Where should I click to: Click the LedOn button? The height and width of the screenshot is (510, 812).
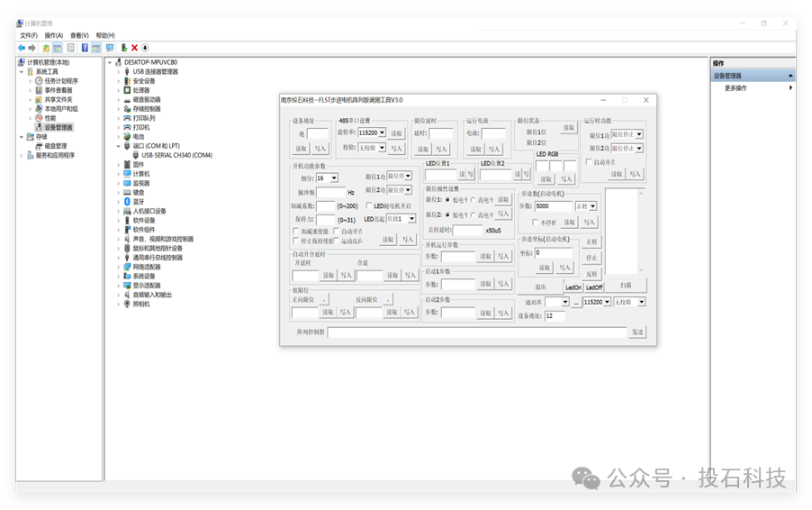(x=573, y=287)
